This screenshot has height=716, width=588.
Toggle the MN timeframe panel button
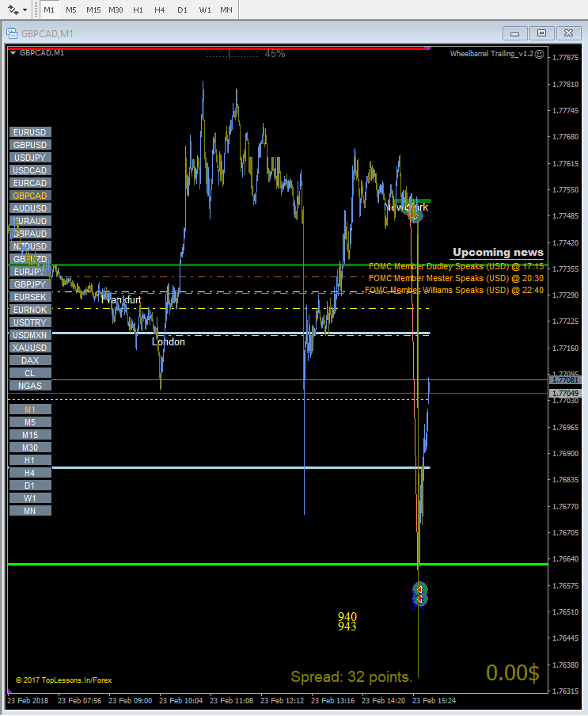(30, 511)
